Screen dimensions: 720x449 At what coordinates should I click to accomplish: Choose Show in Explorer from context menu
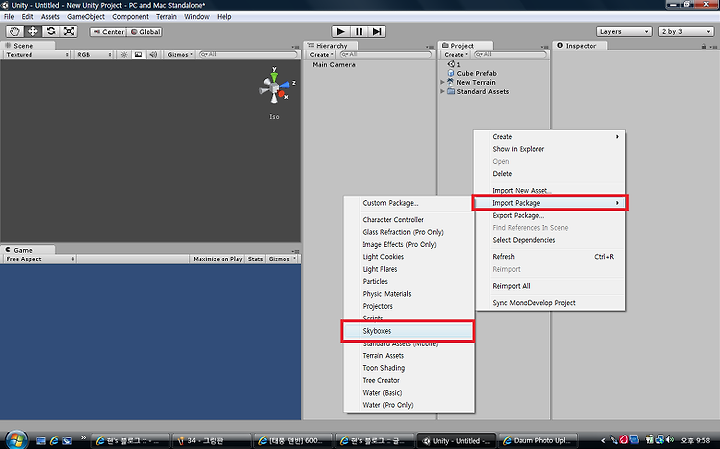pyautogui.click(x=550, y=149)
